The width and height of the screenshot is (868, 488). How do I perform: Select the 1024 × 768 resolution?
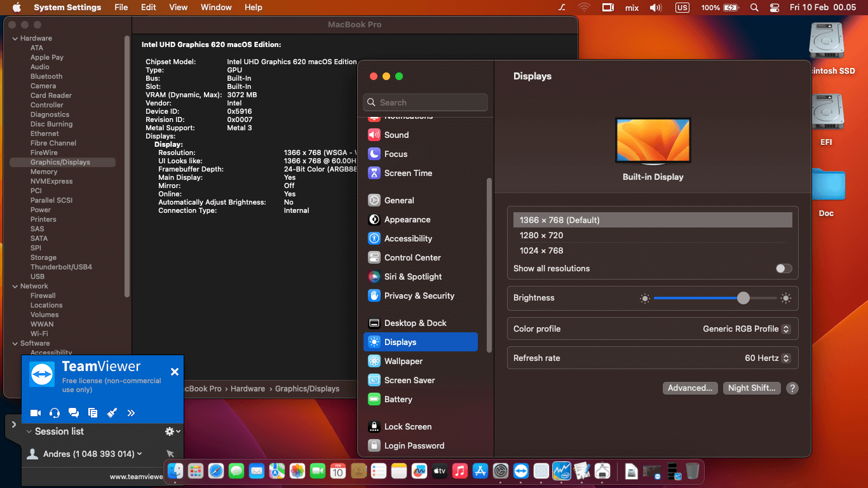pos(653,250)
